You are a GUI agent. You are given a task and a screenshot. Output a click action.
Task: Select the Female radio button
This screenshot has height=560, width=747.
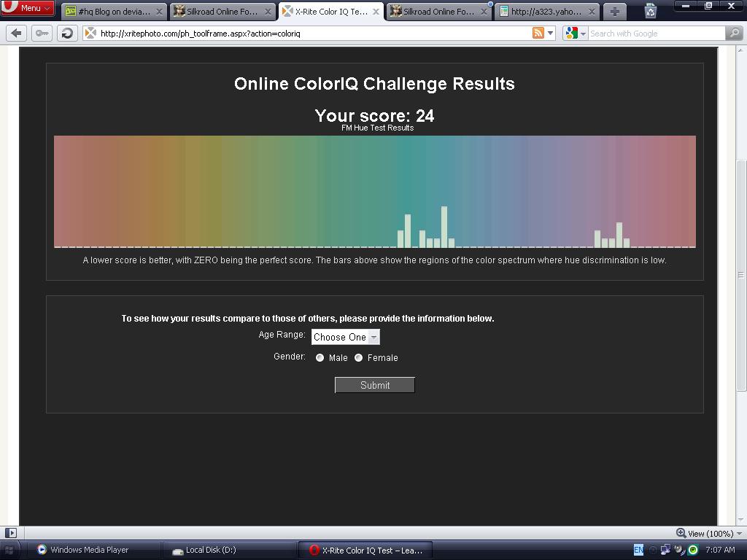coord(358,358)
